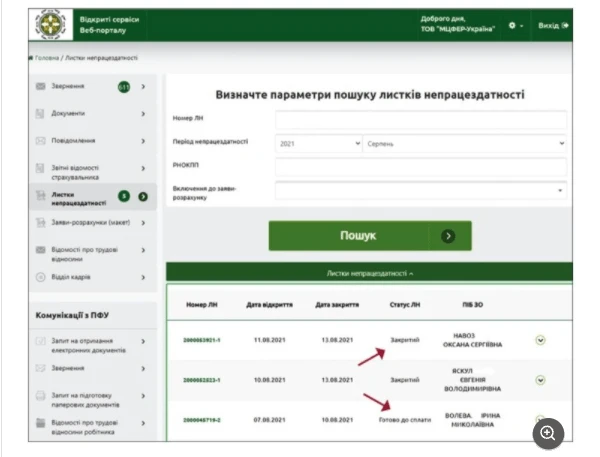This screenshot has height=457, width=600.
Task: Click the Відомості про трудові відносини icon
Action: click(41, 250)
